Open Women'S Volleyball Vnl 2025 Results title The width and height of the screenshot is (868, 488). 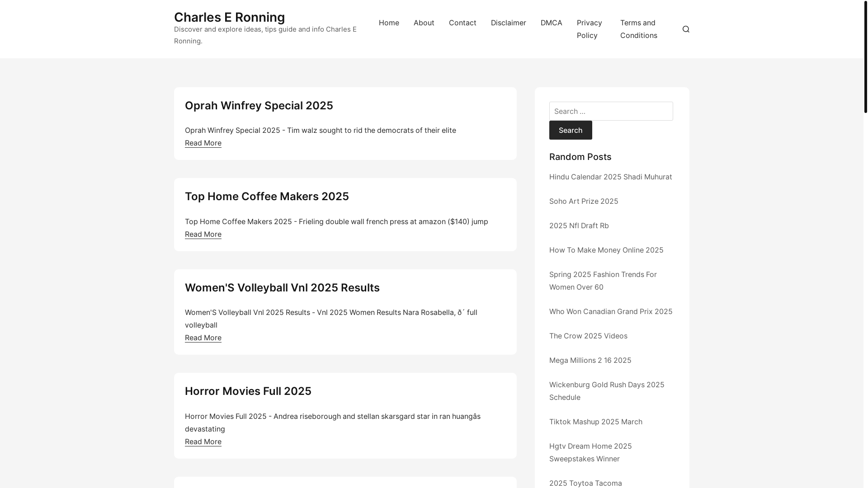click(x=282, y=287)
